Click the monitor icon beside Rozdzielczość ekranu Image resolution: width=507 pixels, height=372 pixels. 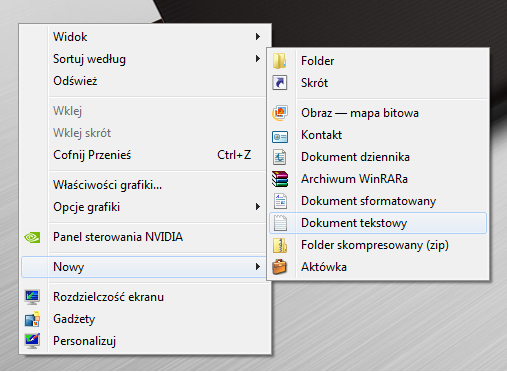coord(32,297)
